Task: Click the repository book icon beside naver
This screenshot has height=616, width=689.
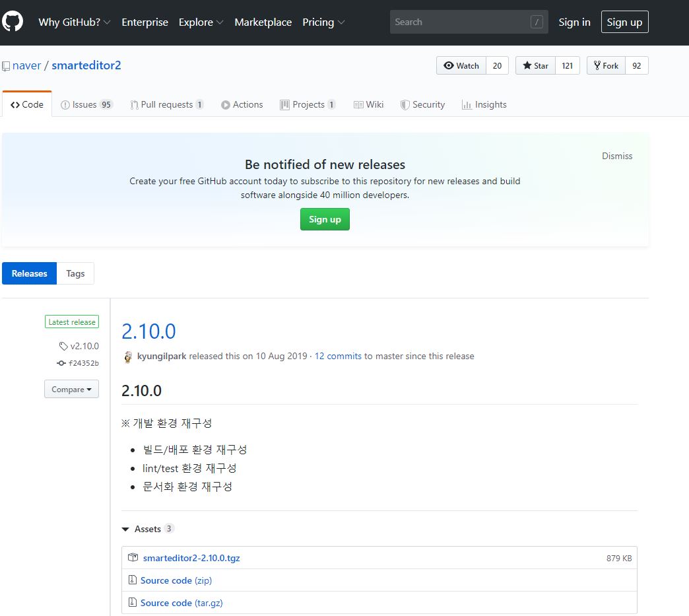Action: coord(6,66)
